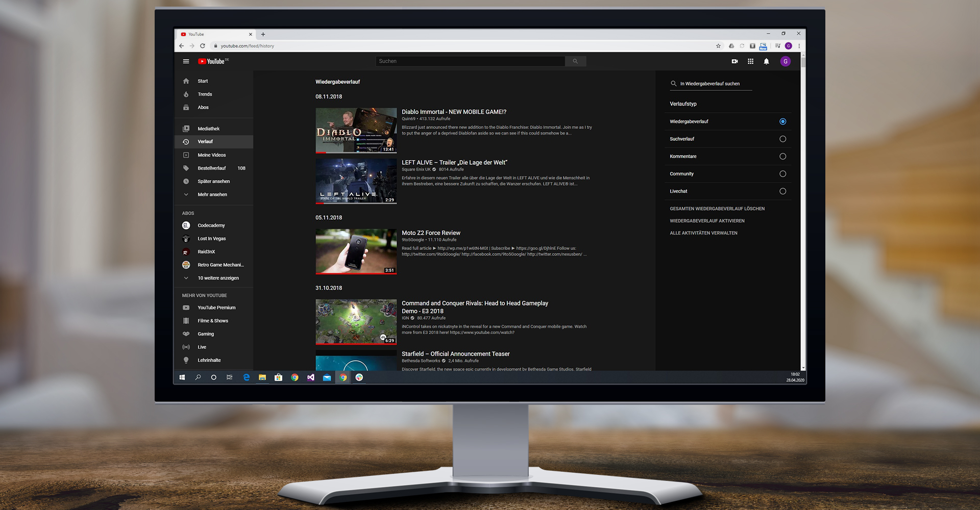Open Abos in the sidebar
Image resolution: width=980 pixels, height=510 pixels.
(x=214, y=108)
